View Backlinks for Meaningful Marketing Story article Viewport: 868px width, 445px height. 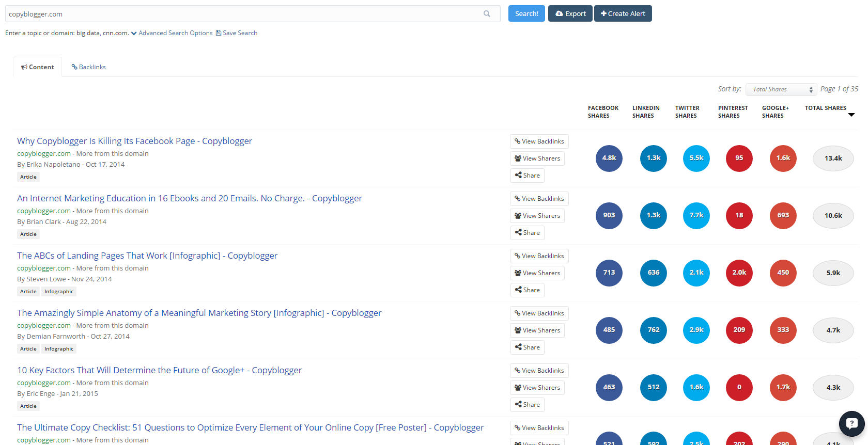pyautogui.click(x=539, y=313)
